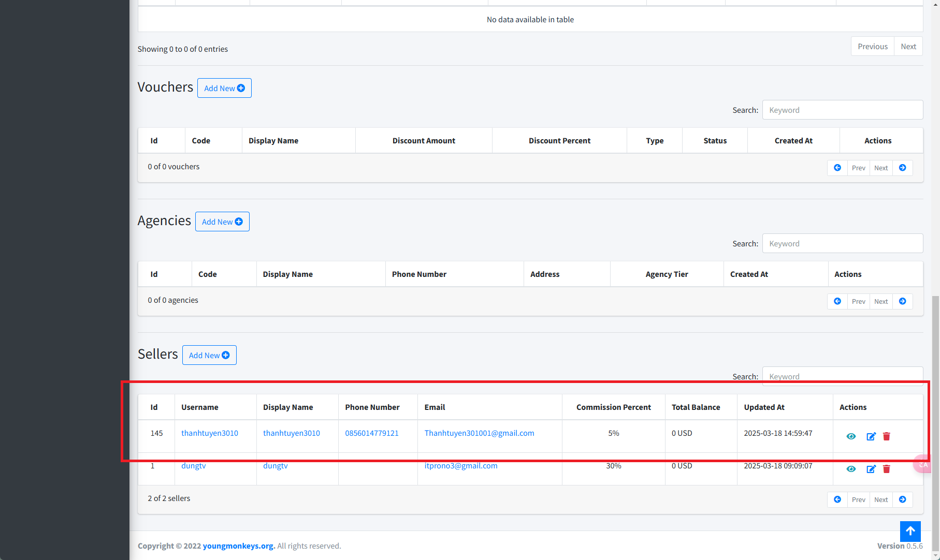Focus the Agencies search keyword field
The height and width of the screenshot is (560, 940).
click(x=843, y=243)
